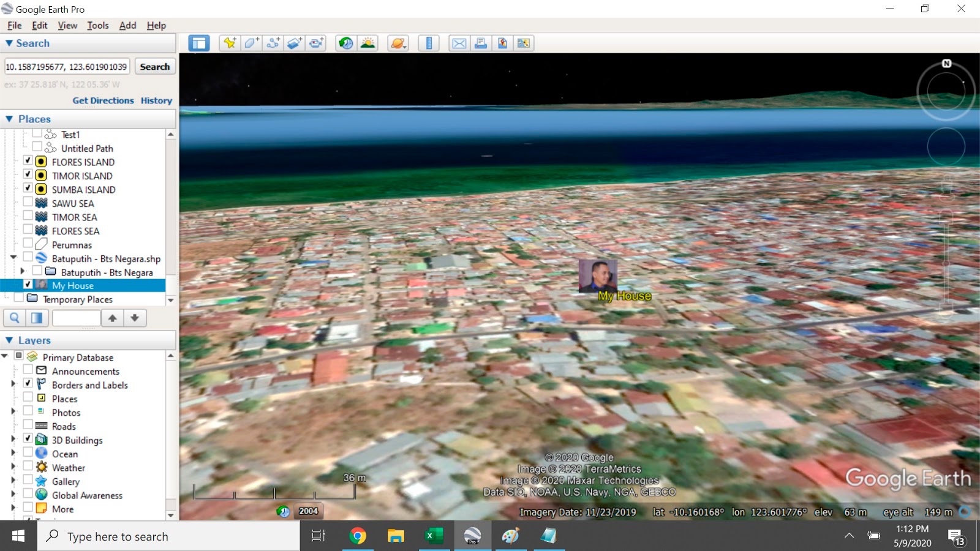
Task: Select the Add Path tool
Action: tap(273, 43)
